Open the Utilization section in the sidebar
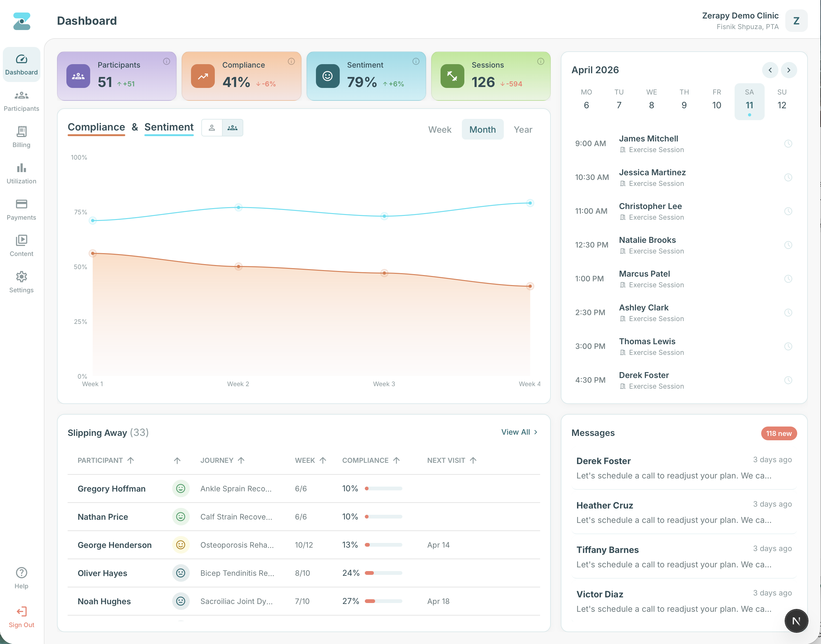This screenshot has width=821, height=644. point(21,173)
